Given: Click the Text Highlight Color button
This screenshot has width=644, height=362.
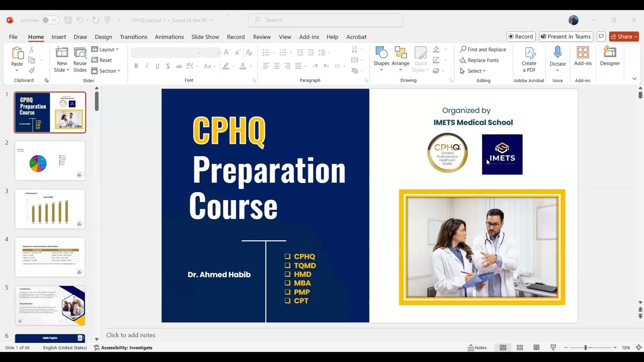Looking at the screenshot, I should tap(226, 66).
